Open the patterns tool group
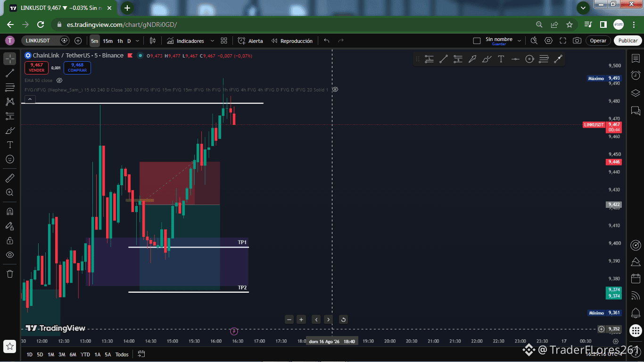The width and height of the screenshot is (644, 362). [10, 101]
